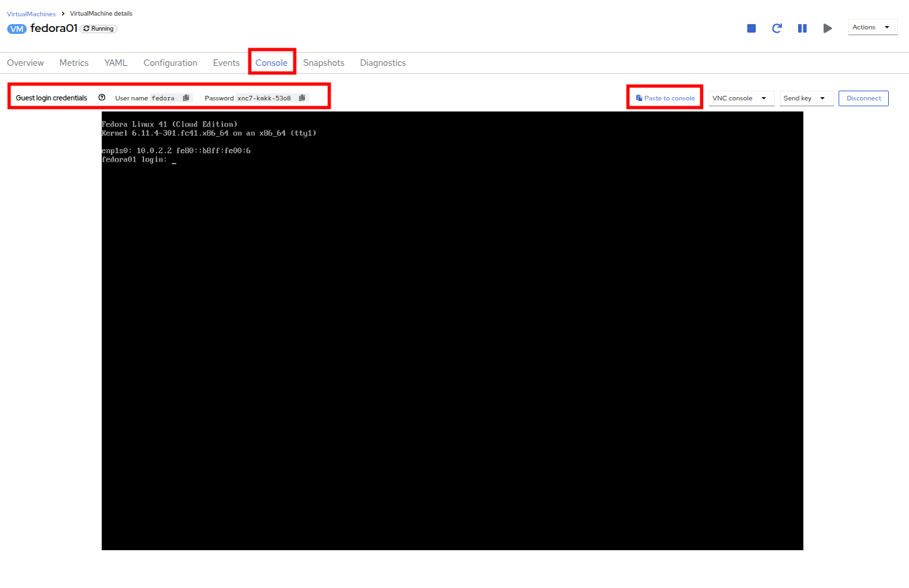Viewport: 909px width, 588px height.
Task: Click the Disconnect button
Action: [863, 98]
